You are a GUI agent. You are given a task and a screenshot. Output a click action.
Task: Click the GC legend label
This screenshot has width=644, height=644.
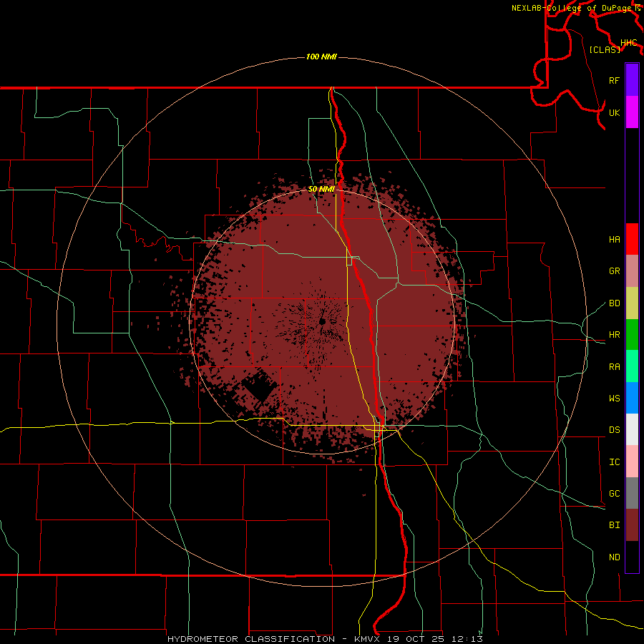[x=614, y=493]
